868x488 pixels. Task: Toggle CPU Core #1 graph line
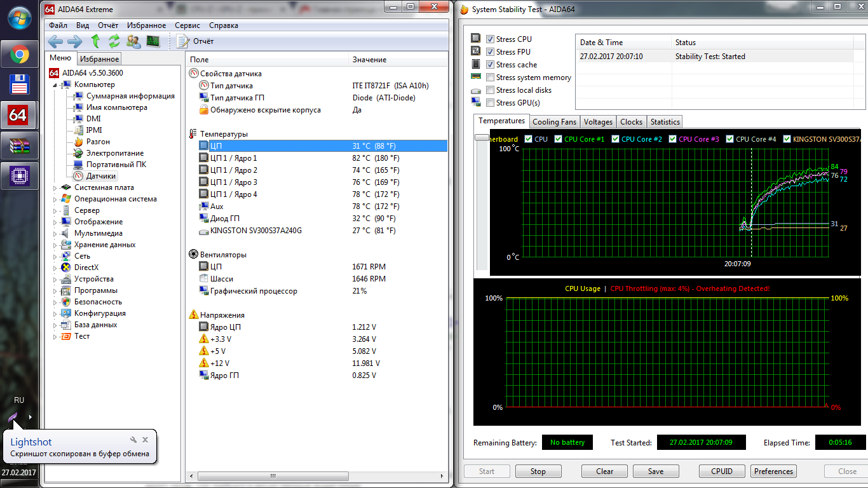(558, 139)
